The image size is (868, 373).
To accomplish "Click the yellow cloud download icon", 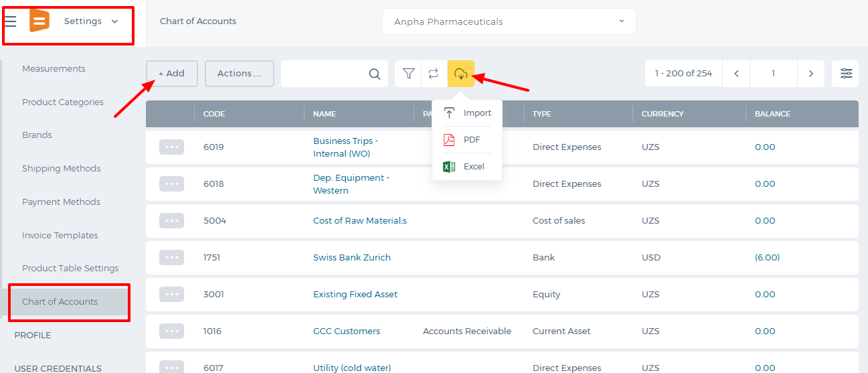I will (460, 74).
